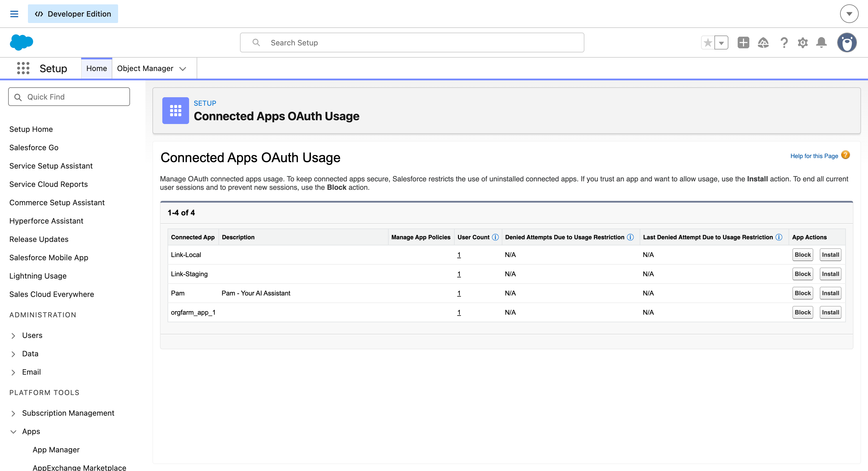Image resolution: width=868 pixels, height=471 pixels.
Task: Expand the Users section
Action: (x=13, y=336)
